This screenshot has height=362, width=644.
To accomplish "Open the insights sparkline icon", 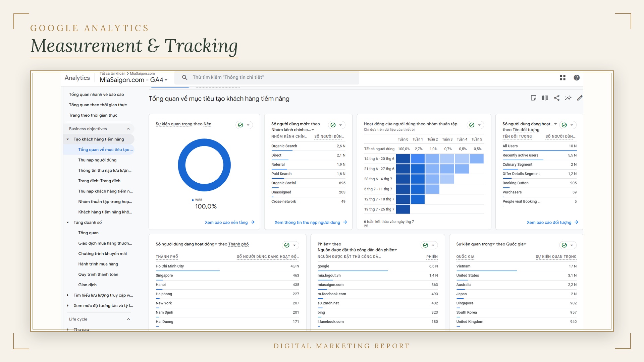I will [x=568, y=98].
